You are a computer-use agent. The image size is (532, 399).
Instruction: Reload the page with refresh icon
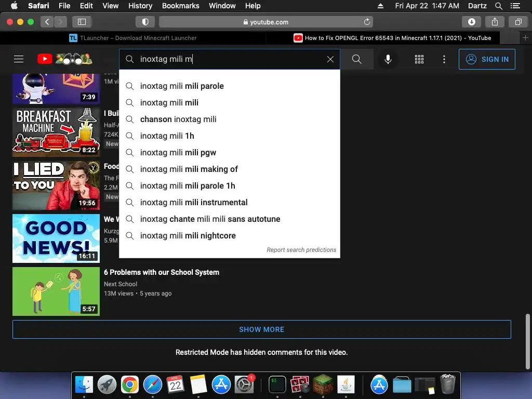(x=367, y=22)
